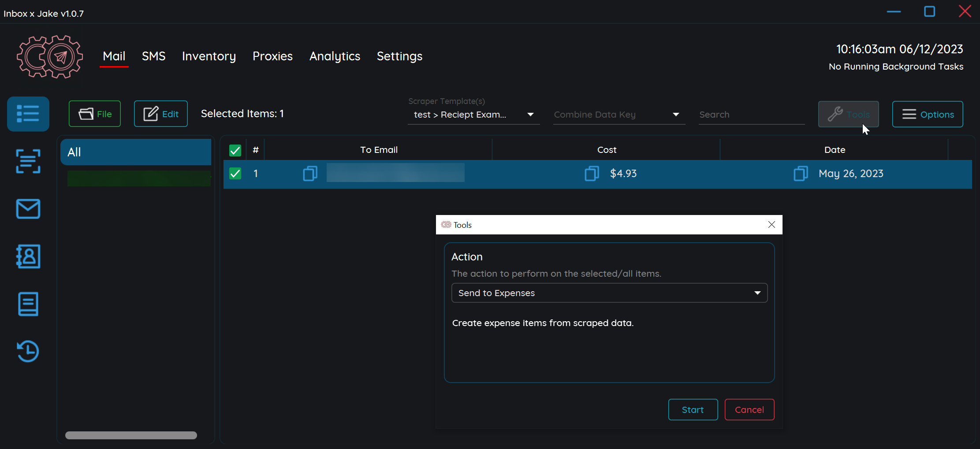980x449 pixels.
Task: Open the logs book icon in sidebar
Action: [x=28, y=304]
